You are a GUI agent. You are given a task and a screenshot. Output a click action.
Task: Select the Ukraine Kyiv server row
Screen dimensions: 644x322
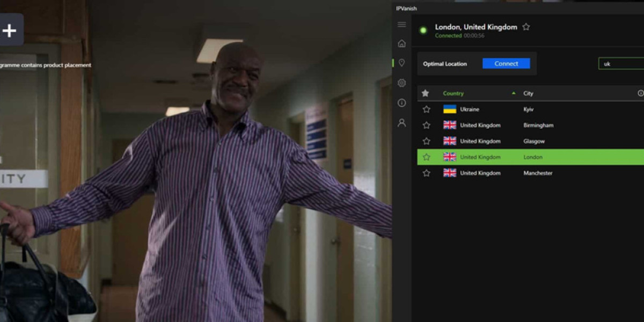coord(528,109)
